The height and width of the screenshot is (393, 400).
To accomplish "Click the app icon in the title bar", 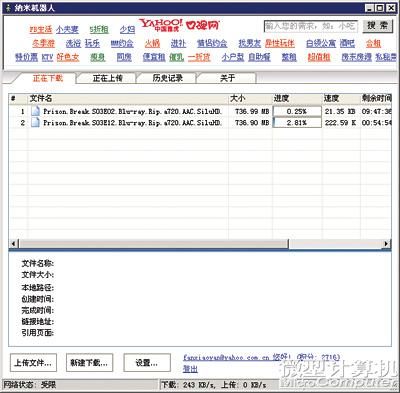I will (8, 7).
